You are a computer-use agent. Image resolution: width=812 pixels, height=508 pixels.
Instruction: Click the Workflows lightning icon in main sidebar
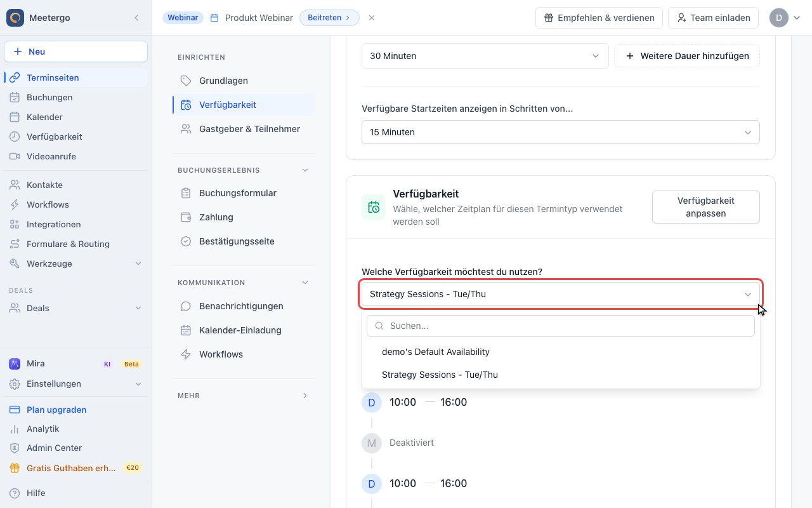click(x=15, y=204)
